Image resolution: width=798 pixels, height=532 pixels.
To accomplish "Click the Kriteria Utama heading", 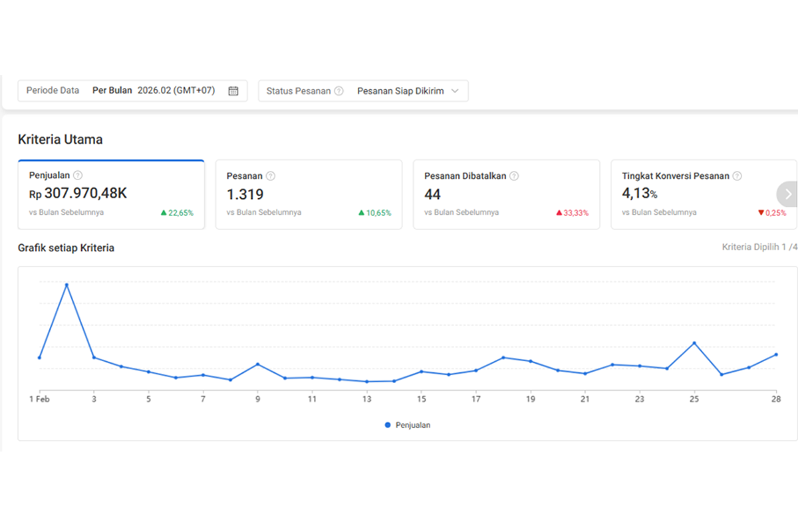I will coord(61,140).
